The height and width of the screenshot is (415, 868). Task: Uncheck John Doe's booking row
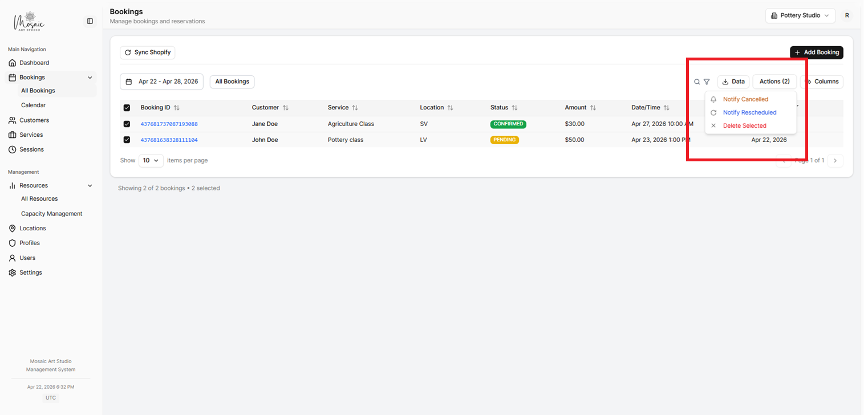[127, 140]
